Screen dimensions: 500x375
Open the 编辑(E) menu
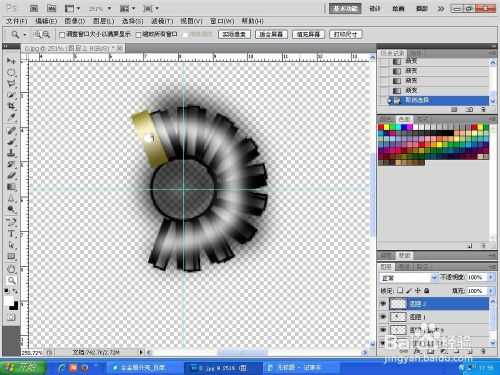(46, 21)
